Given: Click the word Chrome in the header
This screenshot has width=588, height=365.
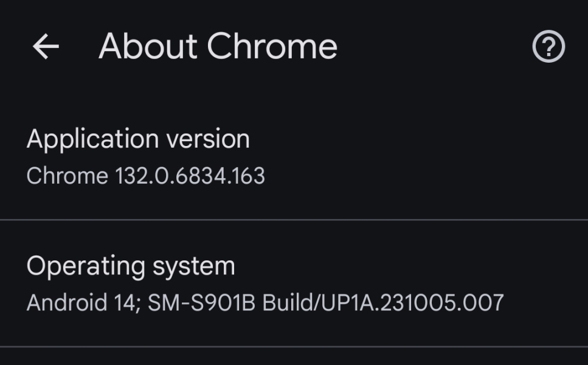Looking at the screenshot, I should click(272, 47).
